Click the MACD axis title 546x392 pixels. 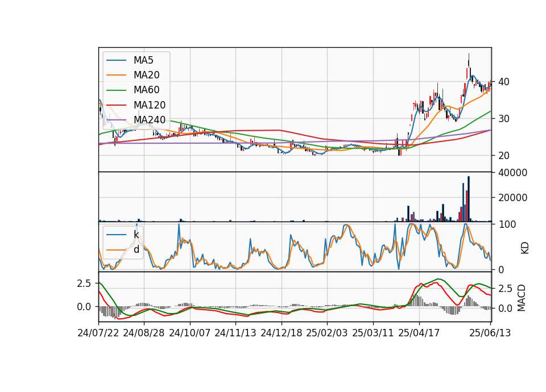coord(522,298)
